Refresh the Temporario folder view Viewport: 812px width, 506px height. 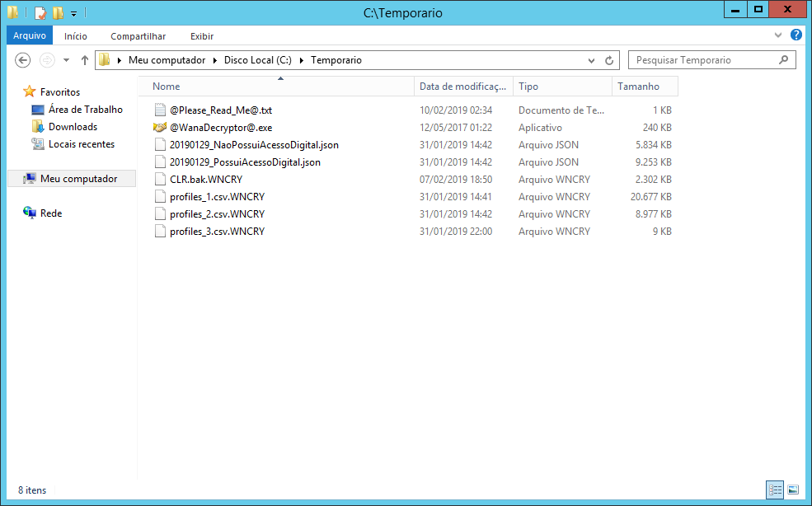click(x=609, y=60)
